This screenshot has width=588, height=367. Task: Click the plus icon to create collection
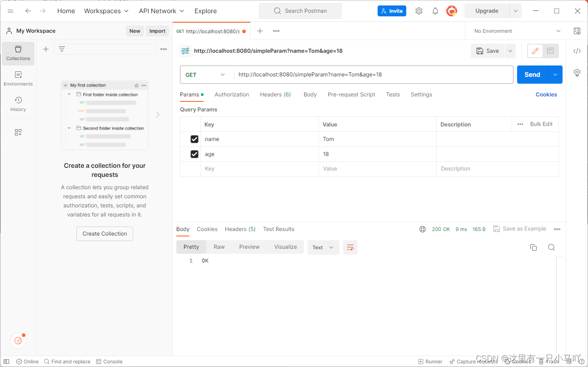click(46, 49)
